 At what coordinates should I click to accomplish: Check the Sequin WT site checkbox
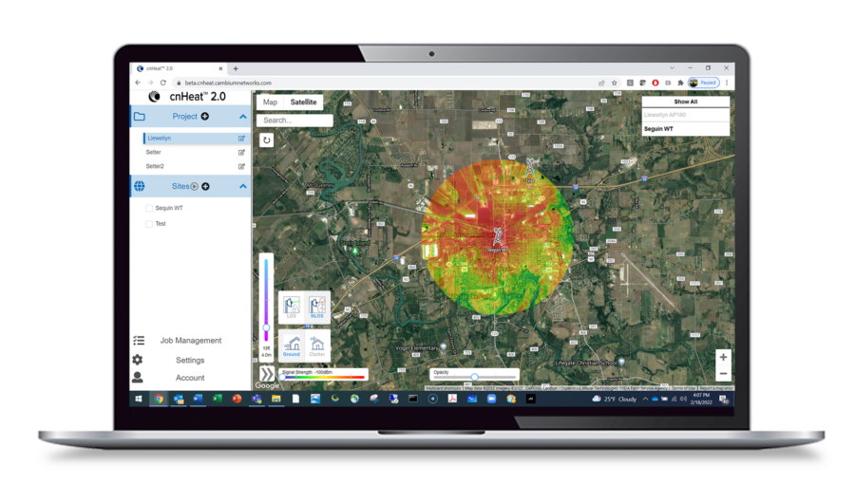tap(149, 208)
